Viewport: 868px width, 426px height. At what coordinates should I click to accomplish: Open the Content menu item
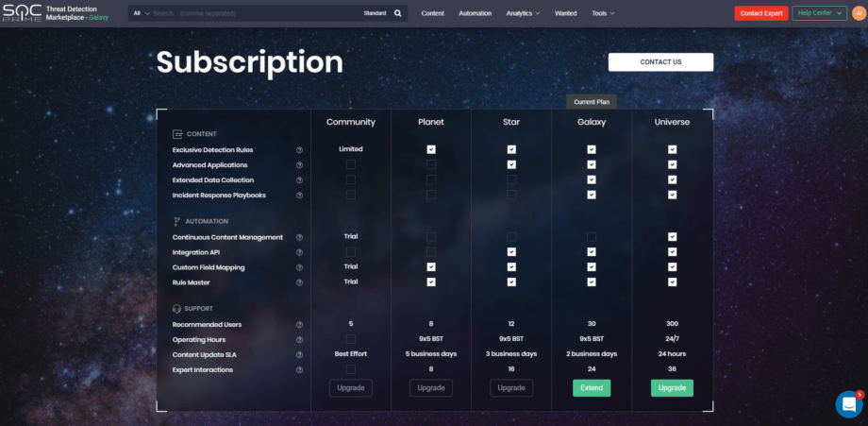coord(433,13)
